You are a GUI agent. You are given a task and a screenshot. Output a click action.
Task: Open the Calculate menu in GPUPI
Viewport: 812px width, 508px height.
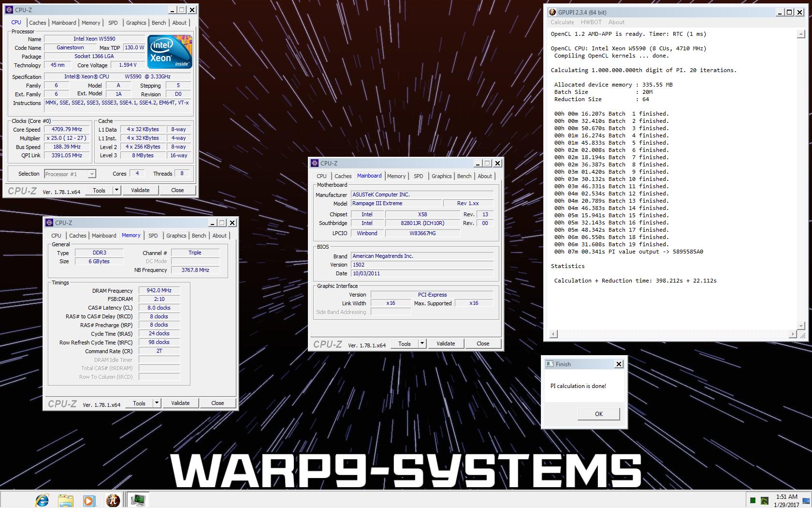(562, 22)
